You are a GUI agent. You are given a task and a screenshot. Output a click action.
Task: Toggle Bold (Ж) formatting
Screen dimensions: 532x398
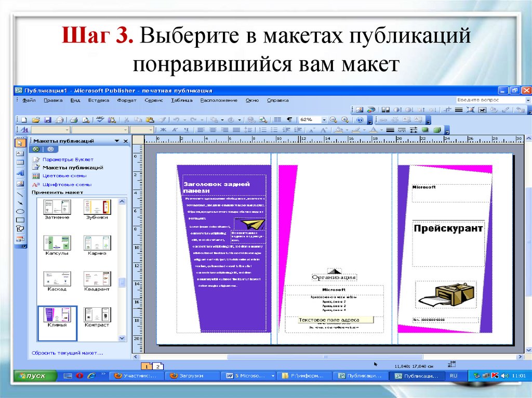[163, 130]
